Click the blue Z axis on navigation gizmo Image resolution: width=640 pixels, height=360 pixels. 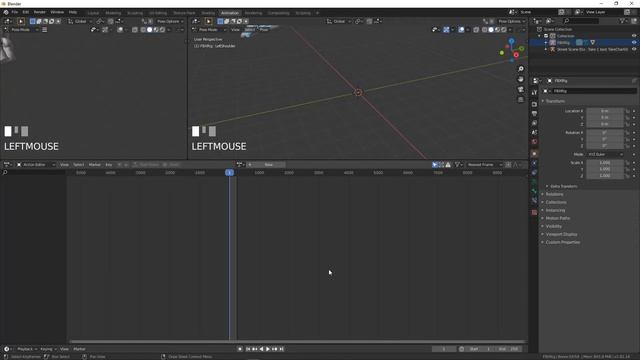tap(511, 41)
